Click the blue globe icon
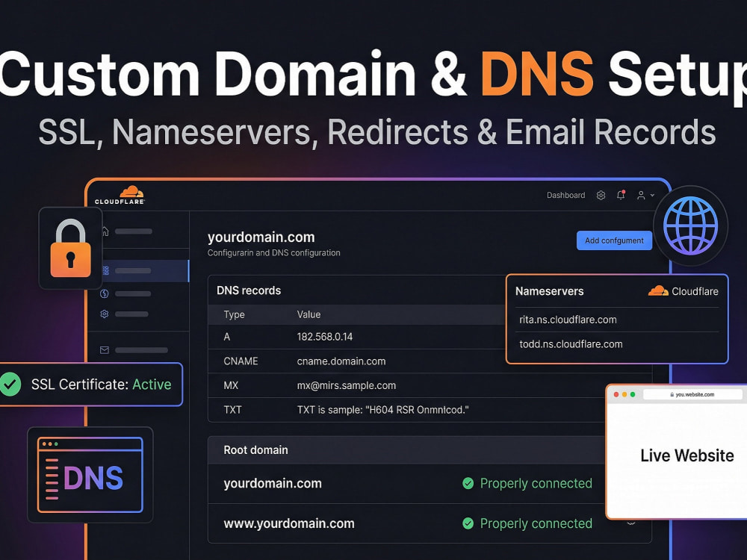The image size is (747, 560). [691, 225]
